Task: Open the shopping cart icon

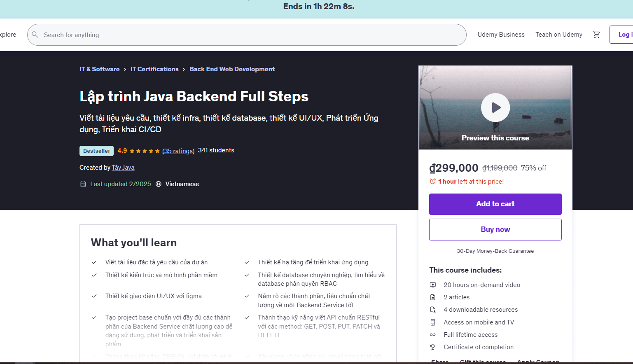Action: (x=596, y=35)
